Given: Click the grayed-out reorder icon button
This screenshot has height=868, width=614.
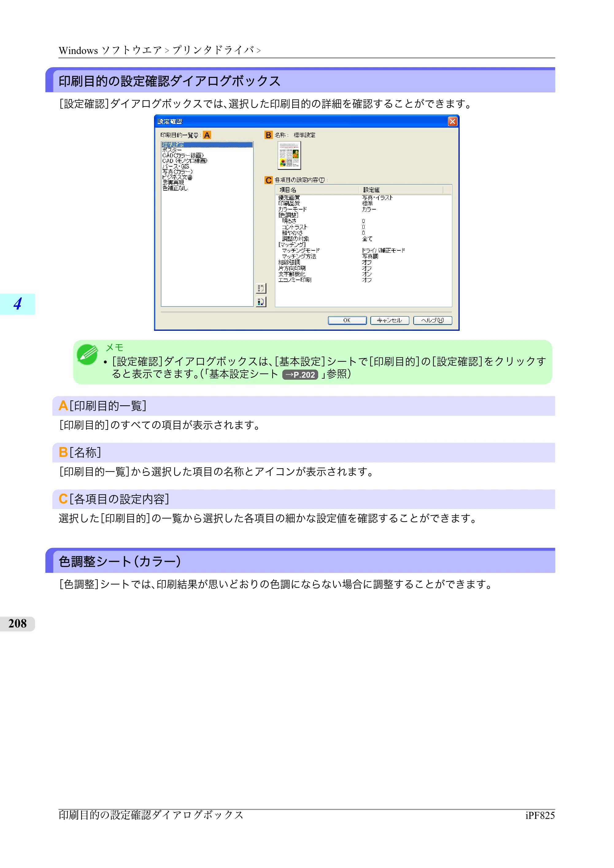Looking at the screenshot, I should click(x=261, y=288).
